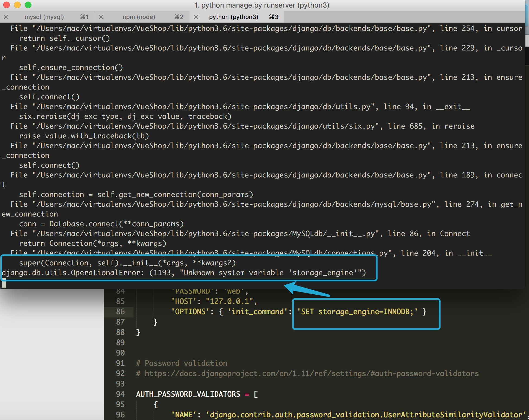Open the docs.djangoproject.com URL in comment

click(311, 374)
